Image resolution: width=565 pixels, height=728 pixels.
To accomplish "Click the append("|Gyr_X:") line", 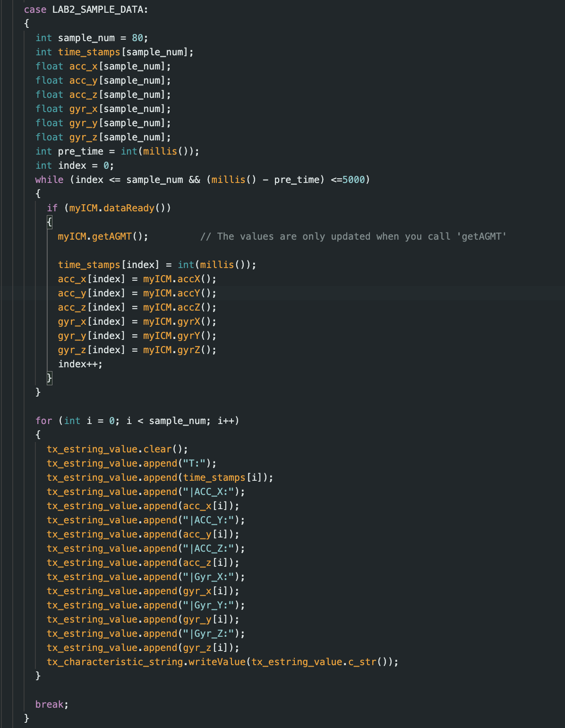I will 146,577.
